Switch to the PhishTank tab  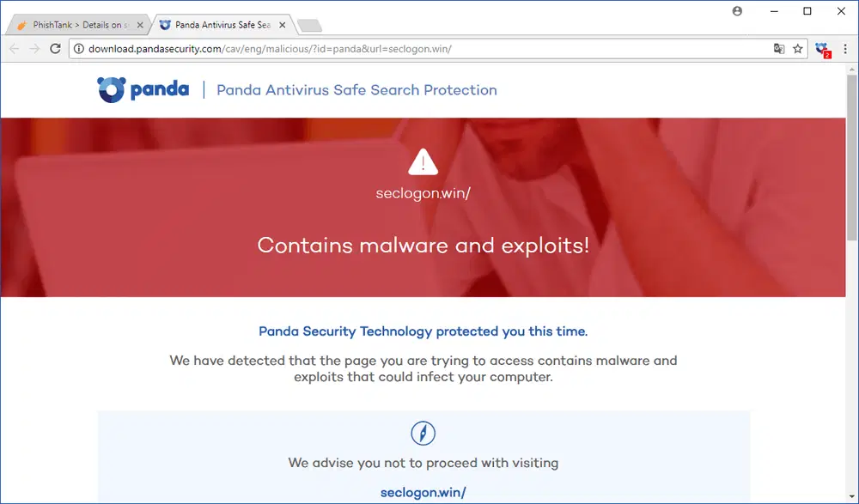tap(76, 25)
